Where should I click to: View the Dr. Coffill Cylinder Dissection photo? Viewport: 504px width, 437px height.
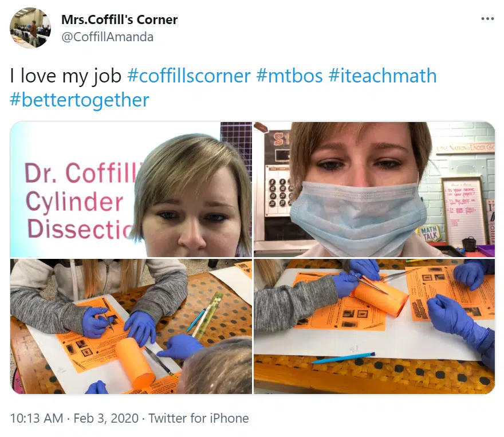click(131, 189)
